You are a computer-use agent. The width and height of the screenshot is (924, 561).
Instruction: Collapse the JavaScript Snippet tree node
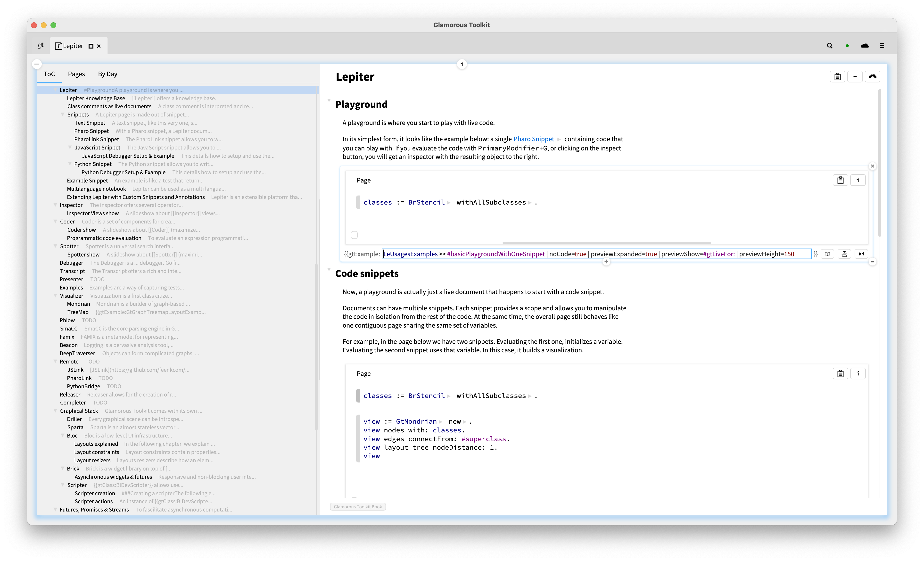coord(70,147)
